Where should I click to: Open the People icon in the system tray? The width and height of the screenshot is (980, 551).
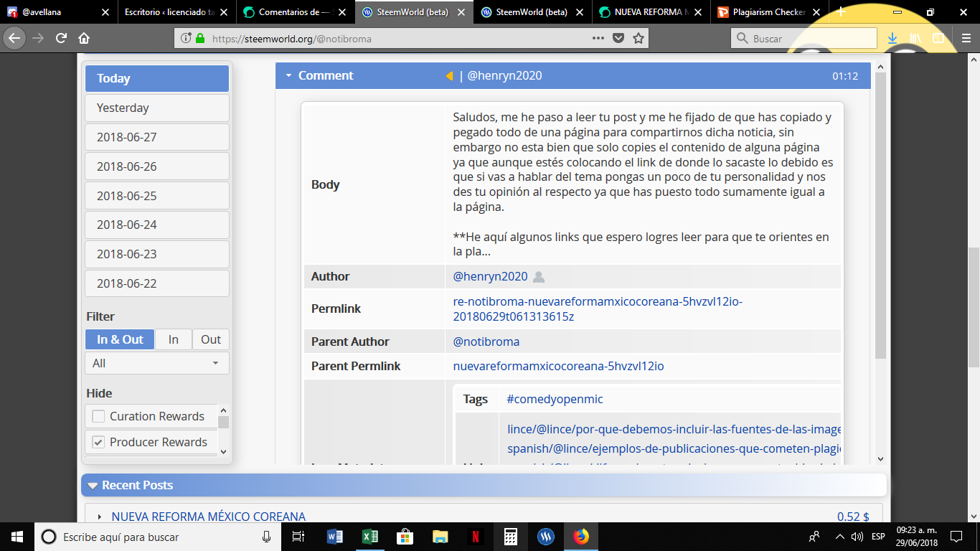[814, 537]
